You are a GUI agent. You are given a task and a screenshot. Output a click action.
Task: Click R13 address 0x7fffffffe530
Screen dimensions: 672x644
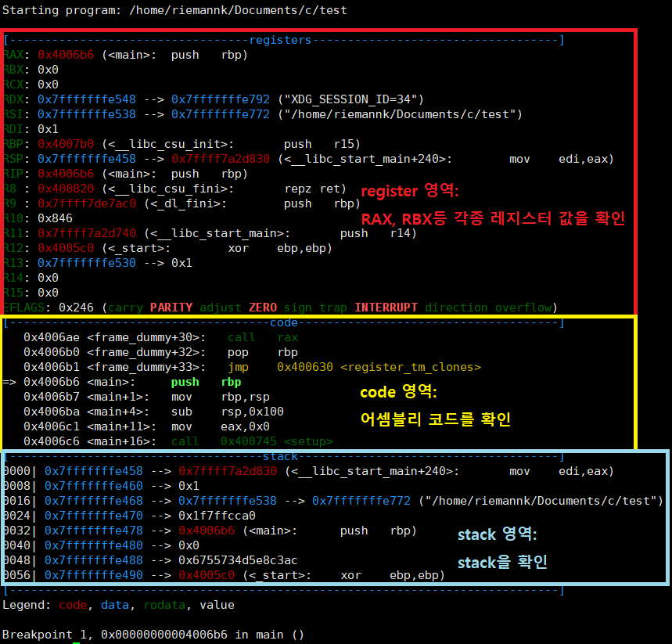[87, 263]
